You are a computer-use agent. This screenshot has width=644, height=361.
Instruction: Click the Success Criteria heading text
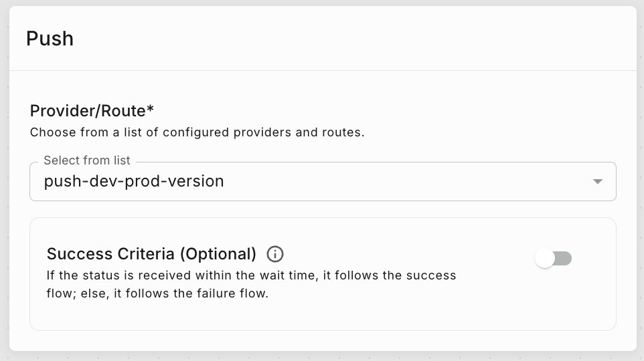tap(111, 254)
